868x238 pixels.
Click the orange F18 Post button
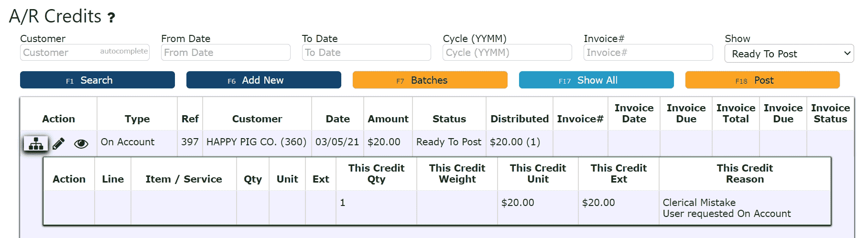tap(762, 80)
